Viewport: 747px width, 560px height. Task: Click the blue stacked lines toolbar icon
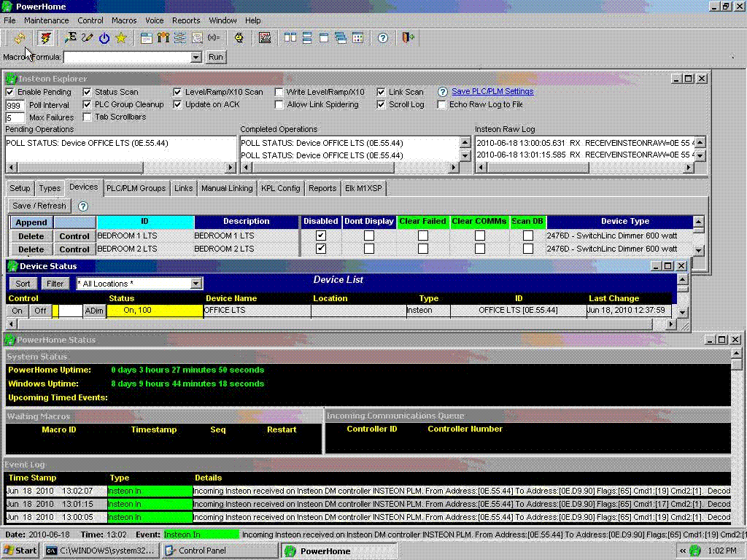pyautogui.click(x=180, y=38)
